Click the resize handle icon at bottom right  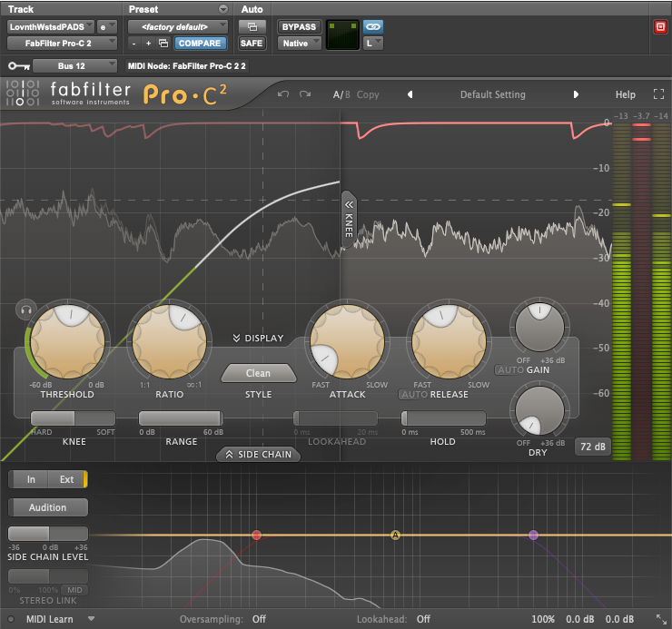[661, 619]
